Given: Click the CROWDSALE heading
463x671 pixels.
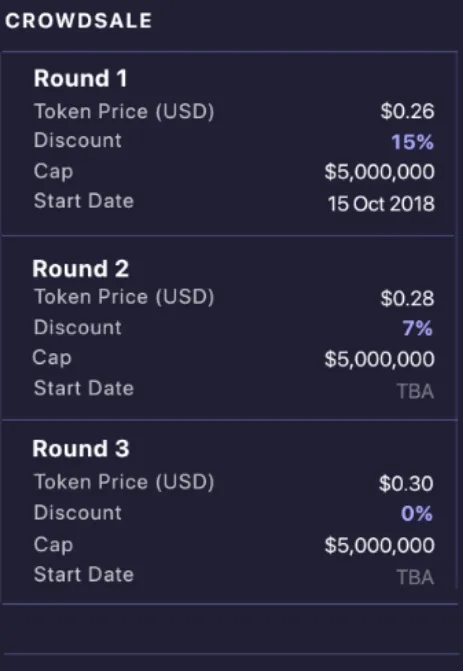Looking at the screenshot, I should point(78,21).
